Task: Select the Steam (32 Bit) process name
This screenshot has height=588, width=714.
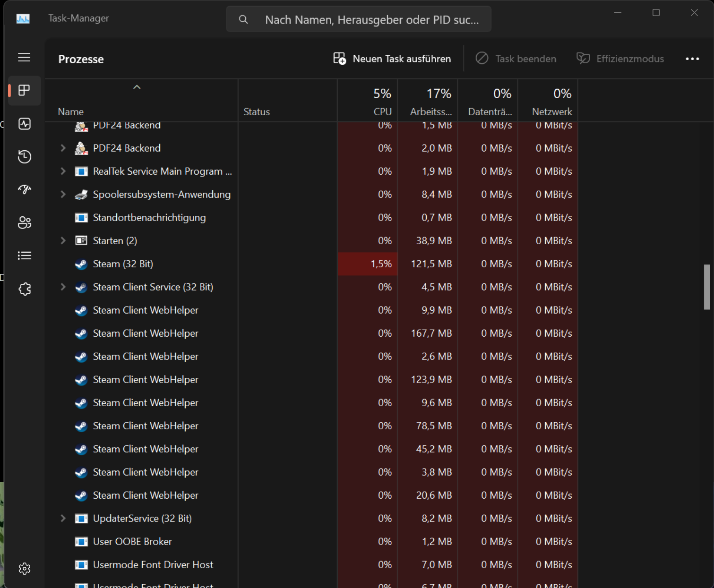Action: (123, 264)
